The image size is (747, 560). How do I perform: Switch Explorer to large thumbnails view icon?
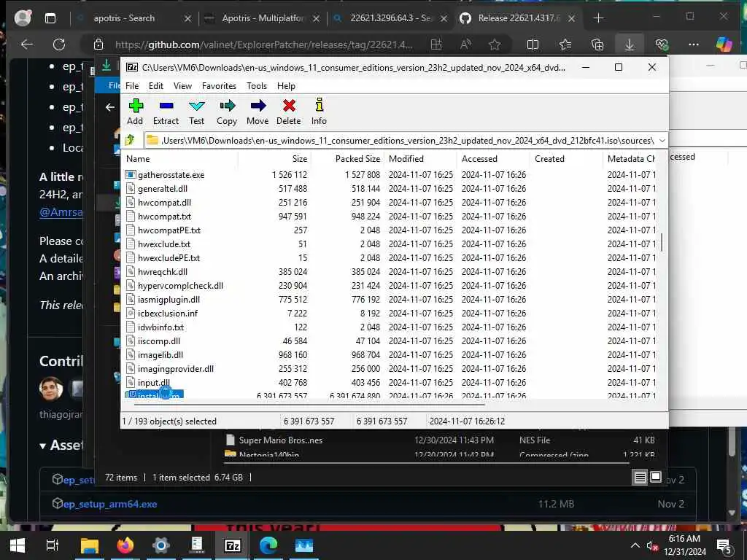[656, 477]
